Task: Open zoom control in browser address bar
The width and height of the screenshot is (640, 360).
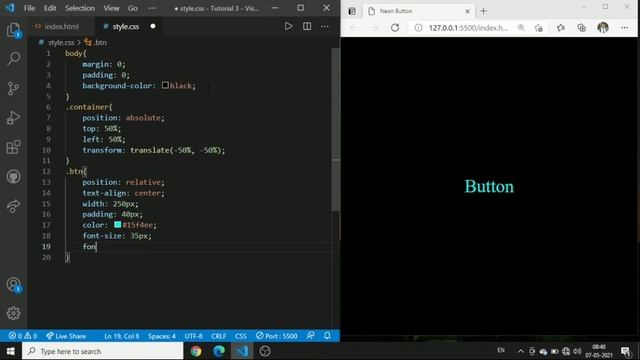Action: click(521, 28)
